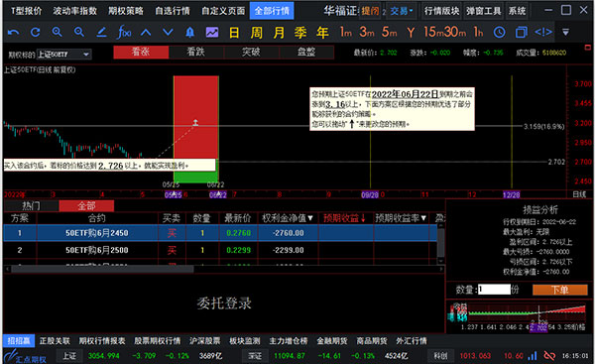Screen dimensions: 595x364
Task: Click the orange 下单 order button
Action: 560,290
